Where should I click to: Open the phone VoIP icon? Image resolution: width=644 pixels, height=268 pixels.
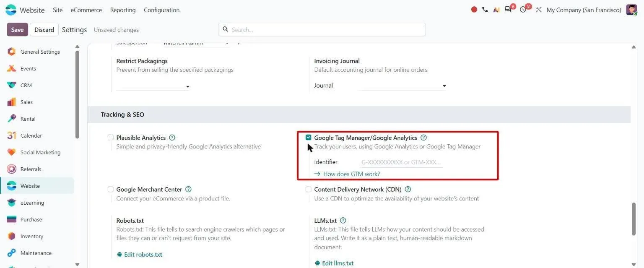coord(485,10)
